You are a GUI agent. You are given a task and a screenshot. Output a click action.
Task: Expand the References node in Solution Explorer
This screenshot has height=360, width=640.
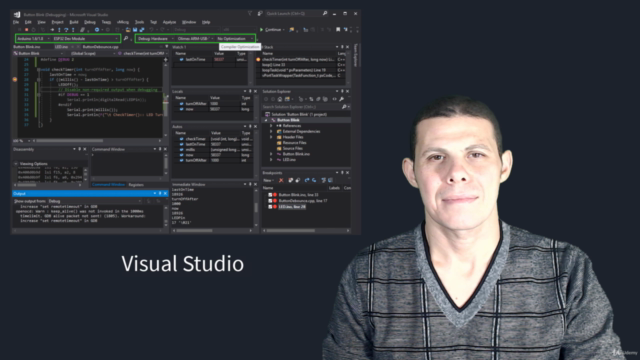pyautogui.click(x=271, y=126)
